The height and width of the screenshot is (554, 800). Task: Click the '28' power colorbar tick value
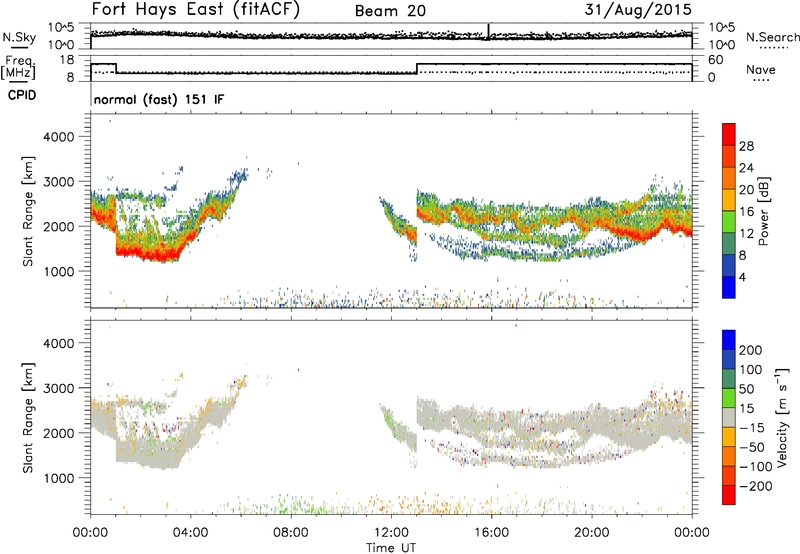click(x=746, y=146)
